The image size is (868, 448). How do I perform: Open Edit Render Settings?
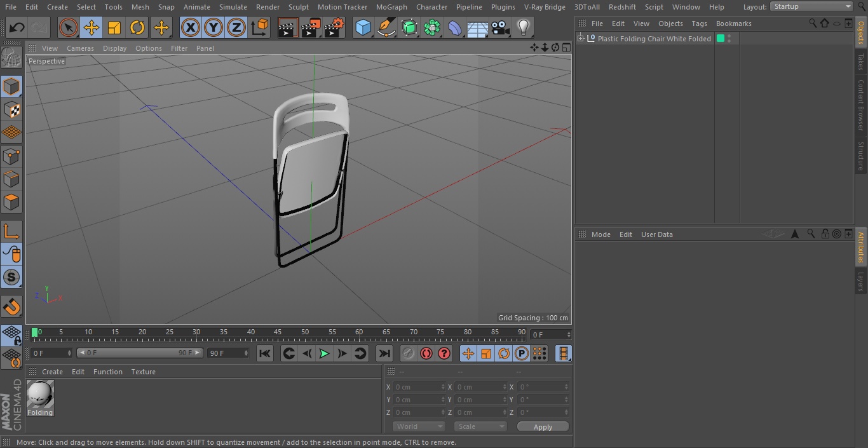click(x=334, y=27)
